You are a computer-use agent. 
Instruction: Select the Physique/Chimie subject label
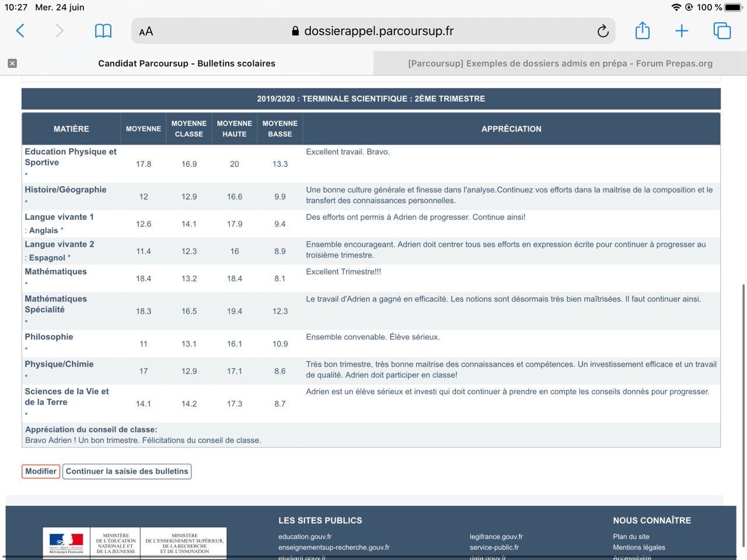[x=59, y=364]
